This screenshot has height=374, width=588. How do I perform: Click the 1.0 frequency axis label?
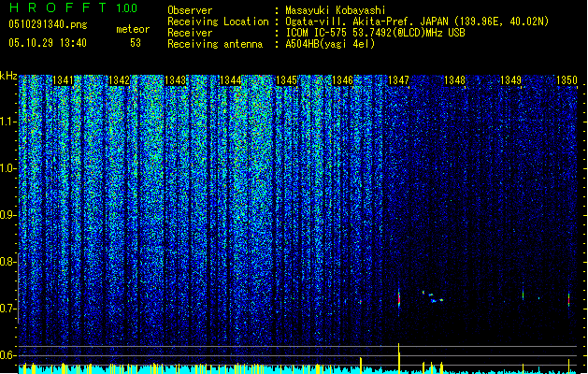click(x=8, y=168)
